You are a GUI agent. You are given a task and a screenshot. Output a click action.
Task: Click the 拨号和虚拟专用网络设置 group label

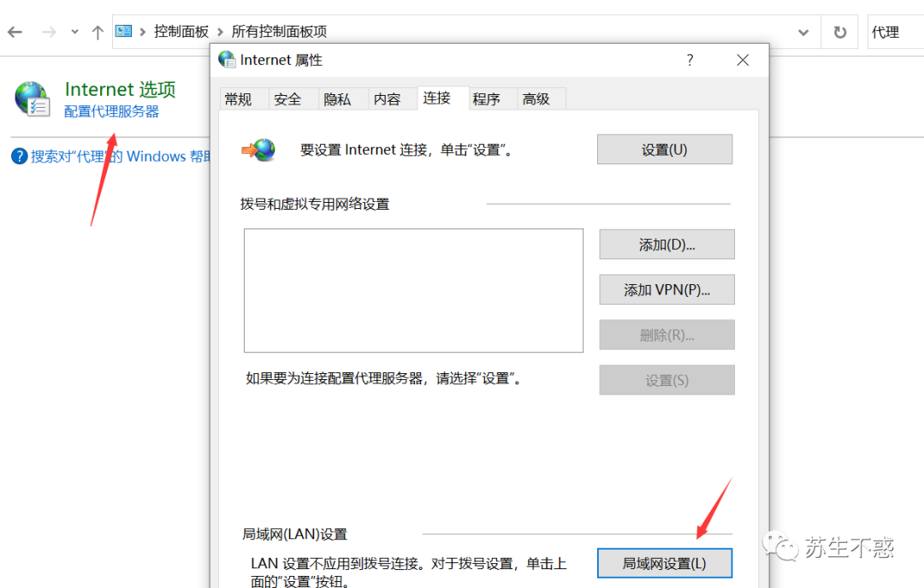pos(315,204)
